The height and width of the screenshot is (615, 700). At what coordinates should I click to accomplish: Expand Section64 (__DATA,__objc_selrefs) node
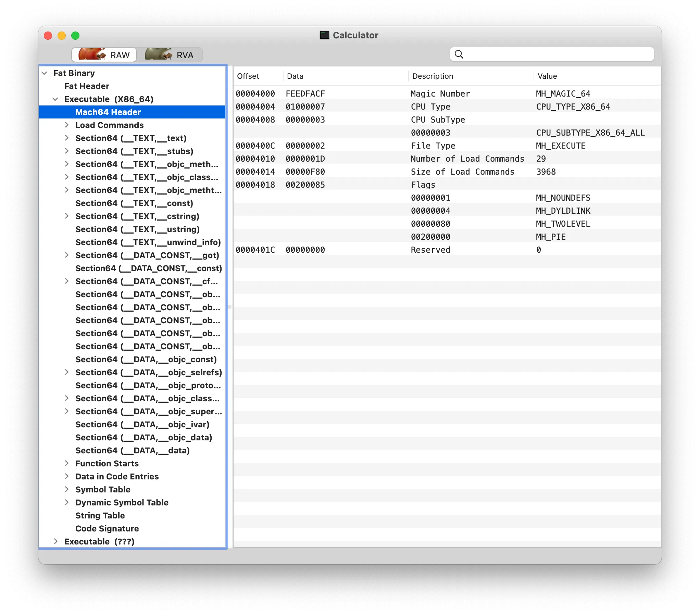(x=67, y=372)
